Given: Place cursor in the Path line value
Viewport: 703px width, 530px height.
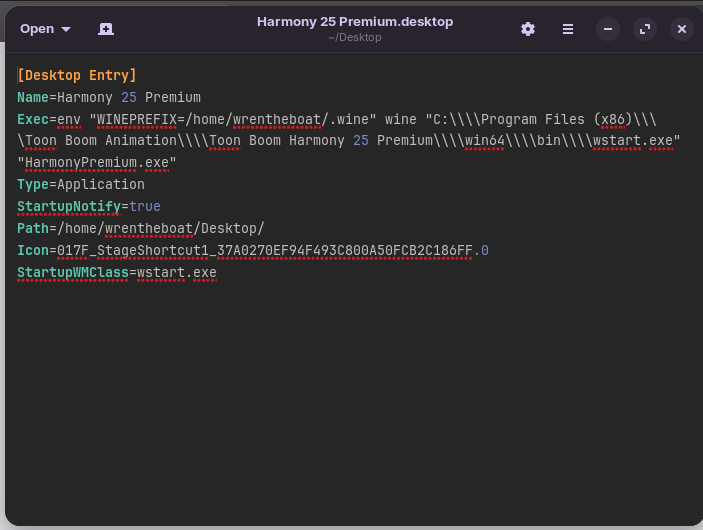Looking at the screenshot, I should pos(160,228).
